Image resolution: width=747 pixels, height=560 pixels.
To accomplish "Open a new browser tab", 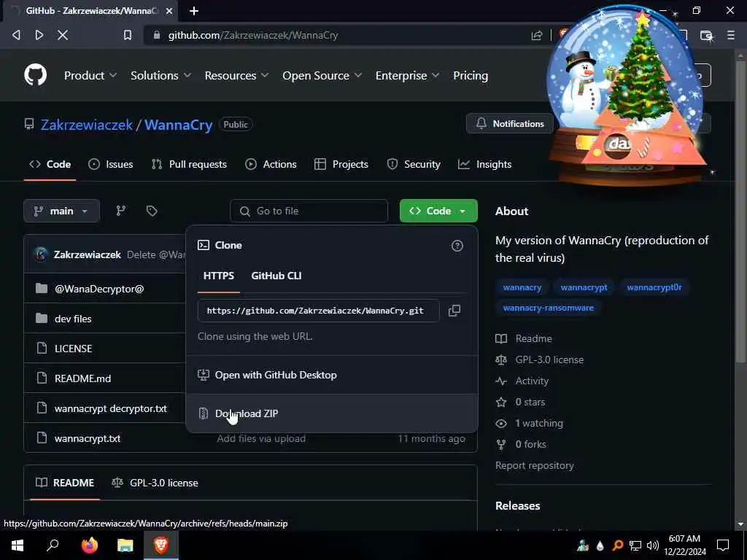I will [x=194, y=10].
